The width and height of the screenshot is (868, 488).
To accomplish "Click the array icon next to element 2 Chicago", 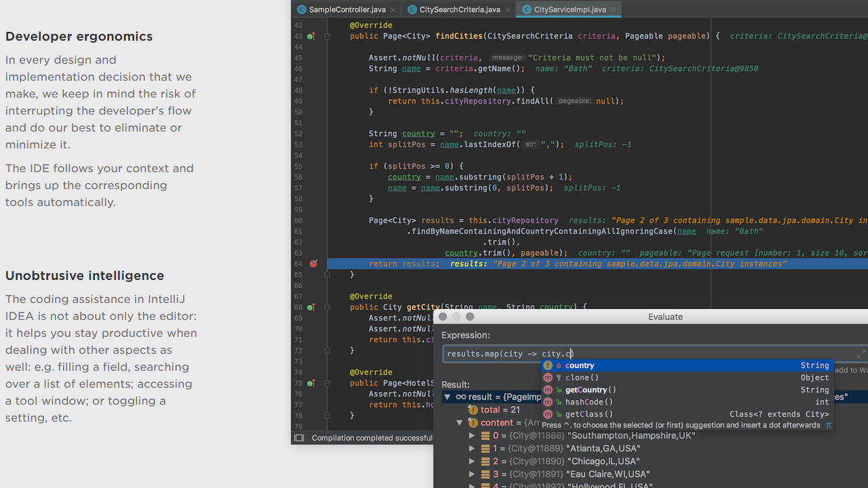I will (486, 461).
